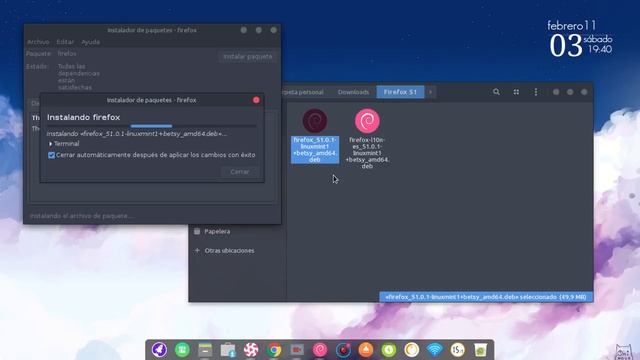The image size is (640, 360).
Task: Launch Google Chrome from the dock
Action: click(x=274, y=350)
